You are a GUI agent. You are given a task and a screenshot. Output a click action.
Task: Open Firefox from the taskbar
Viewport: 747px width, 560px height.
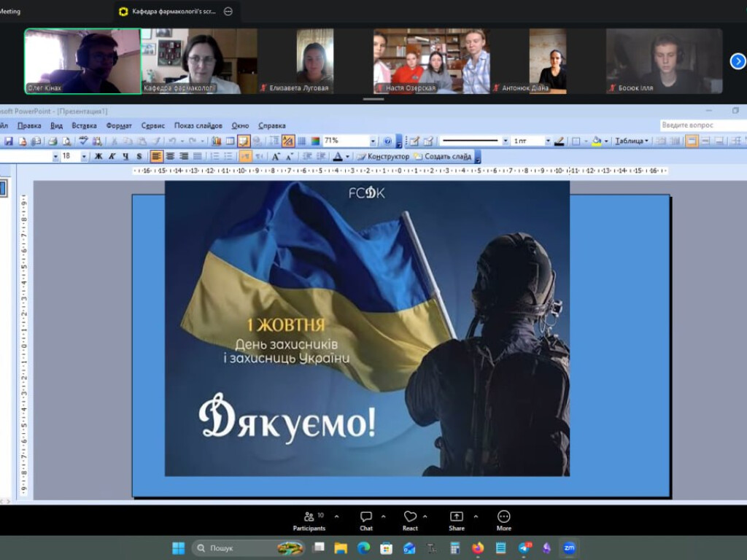pyautogui.click(x=478, y=548)
